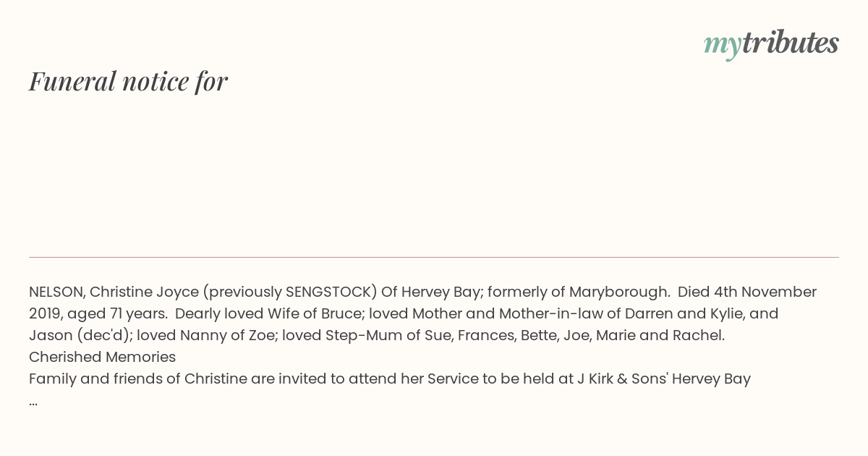Click the word 'my' in the logo
This screenshot has width=868, height=456.
tap(723, 46)
